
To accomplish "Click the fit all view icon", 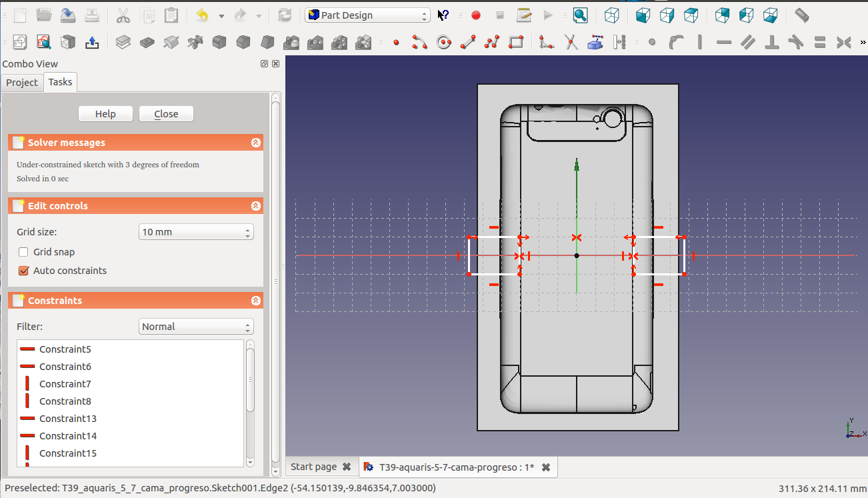I will click(580, 15).
